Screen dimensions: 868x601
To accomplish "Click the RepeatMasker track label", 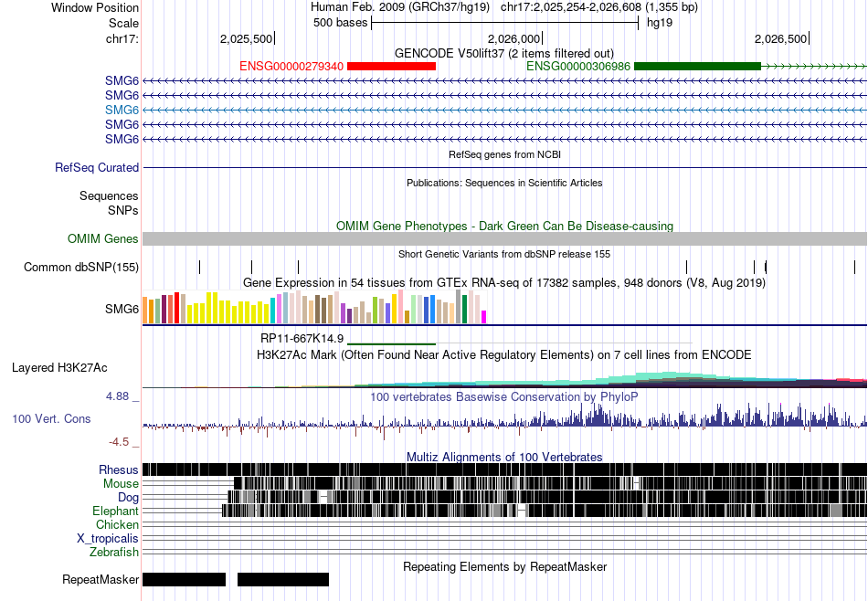I will [101, 579].
